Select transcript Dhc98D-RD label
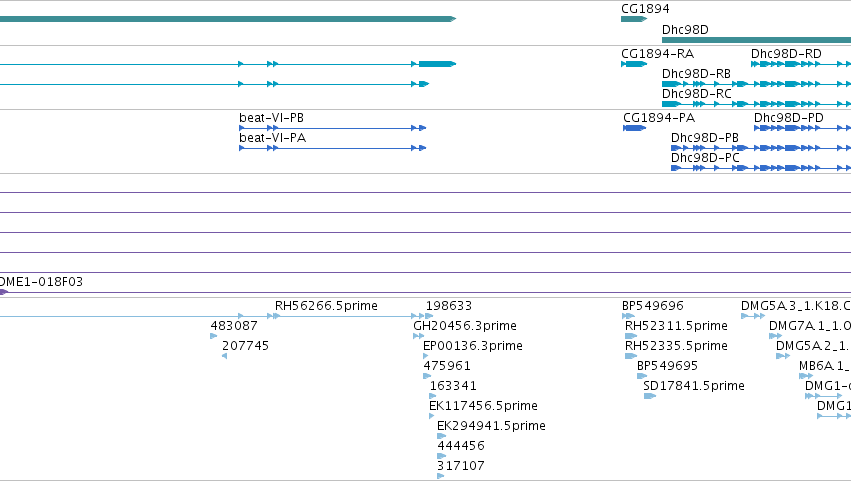The height and width of the screenshot is (481, 851). [x=786, y=54]
